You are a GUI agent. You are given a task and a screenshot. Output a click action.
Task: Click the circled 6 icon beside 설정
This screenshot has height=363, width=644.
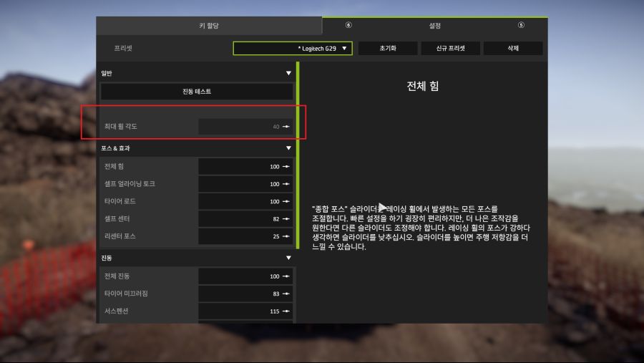[x=348, y=25]
